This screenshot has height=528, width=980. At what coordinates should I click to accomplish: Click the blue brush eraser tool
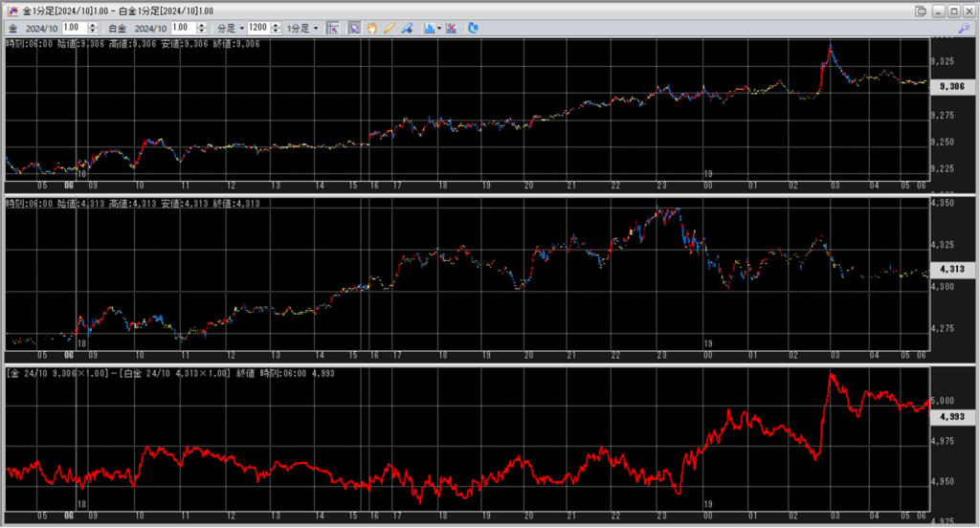[x=407, y=28]
